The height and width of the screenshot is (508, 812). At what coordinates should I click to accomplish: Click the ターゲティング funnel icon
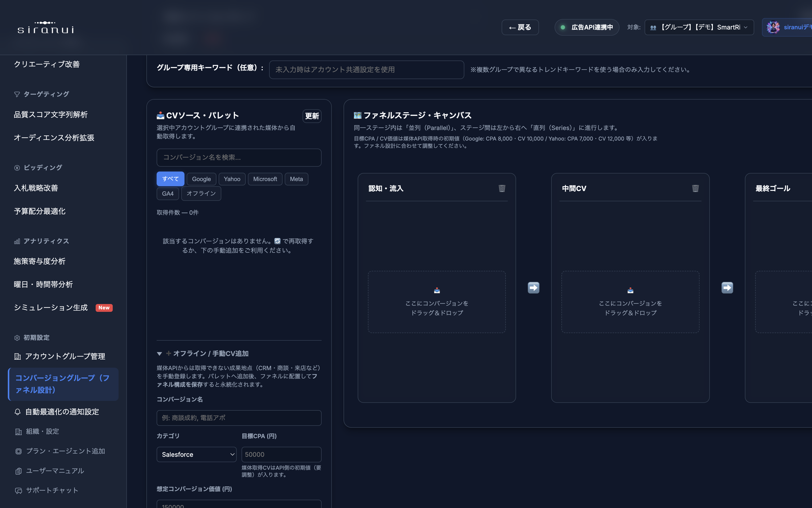tap(17, 94)
